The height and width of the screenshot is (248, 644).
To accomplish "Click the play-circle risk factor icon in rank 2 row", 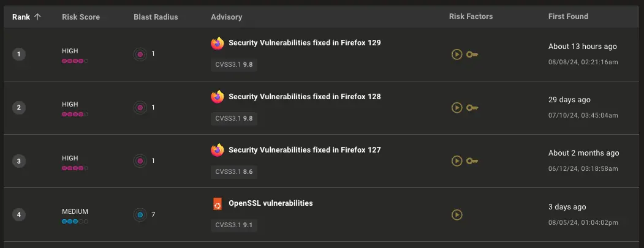I will tap(456, 108).
